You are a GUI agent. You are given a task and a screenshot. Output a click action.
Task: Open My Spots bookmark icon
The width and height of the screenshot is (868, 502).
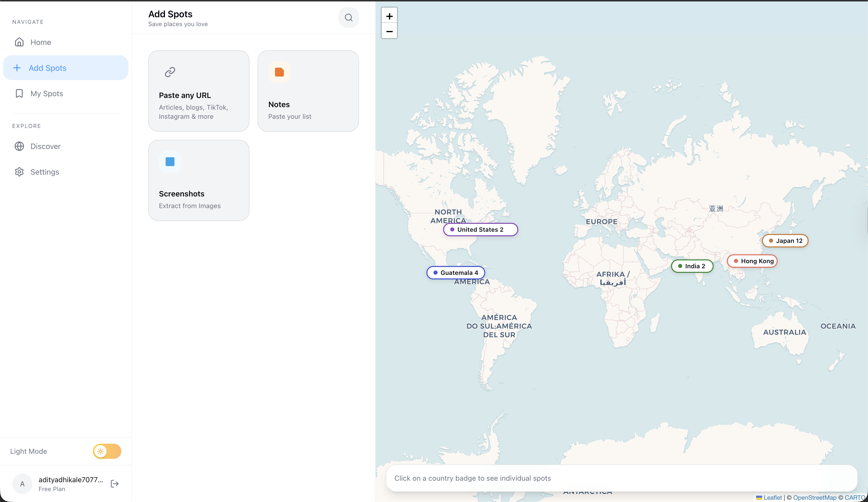click(x=19, y=93)
